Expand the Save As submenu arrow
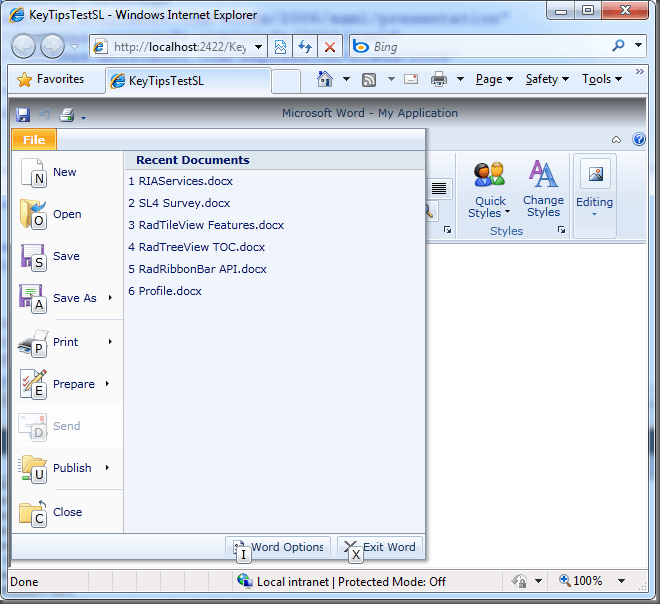The image size is (660, 604). (110, 298)
